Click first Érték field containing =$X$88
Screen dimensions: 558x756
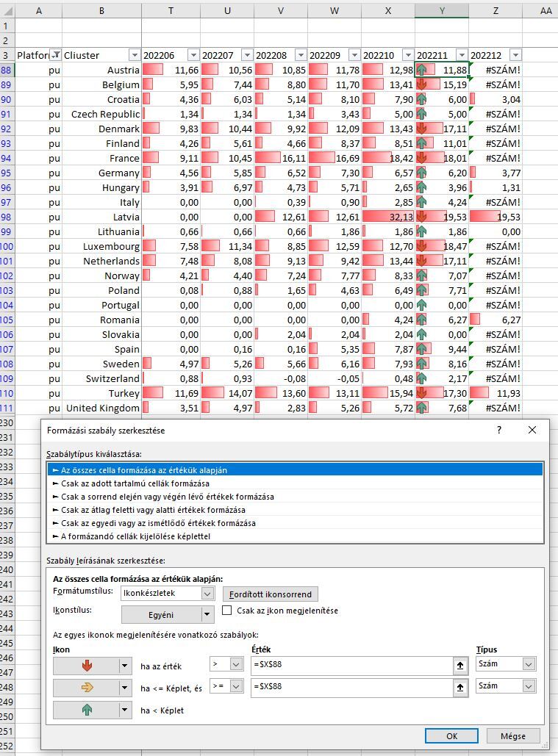tap(352, 666)
